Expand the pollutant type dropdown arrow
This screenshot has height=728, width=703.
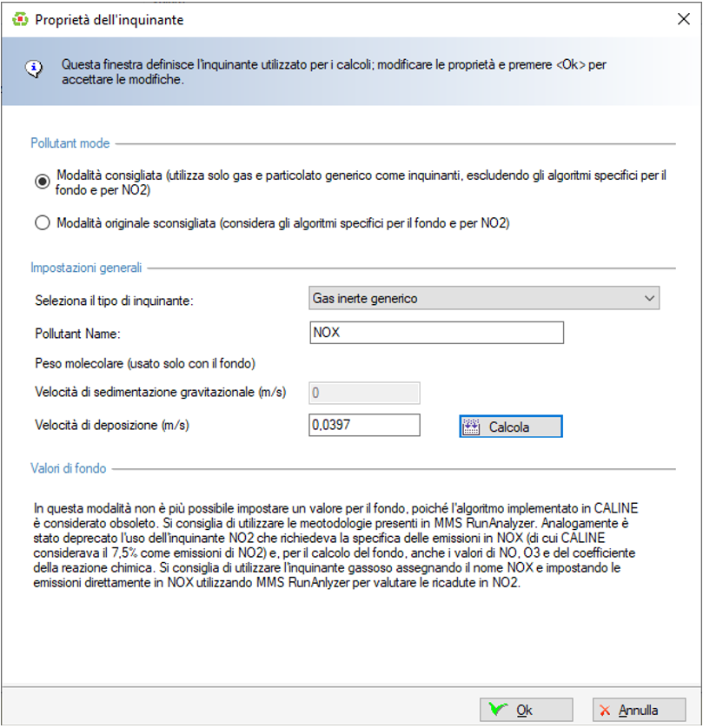[x=649, y=298]
